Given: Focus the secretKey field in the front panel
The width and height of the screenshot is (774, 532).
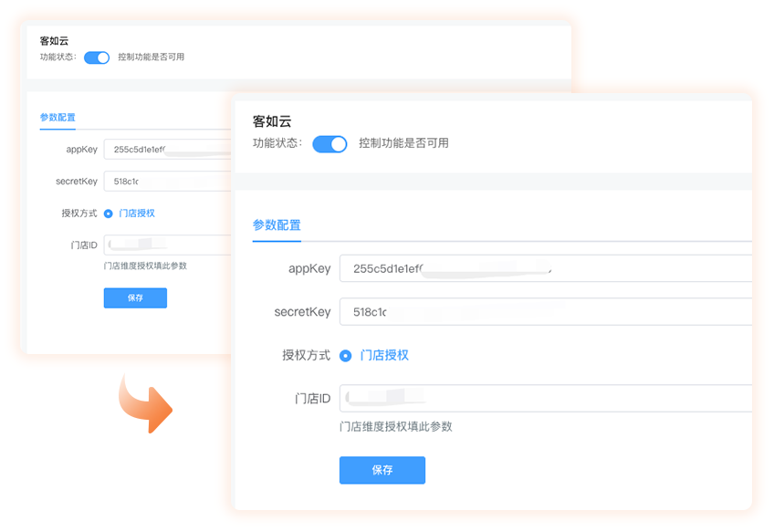Looking at the screenshot, I should (x=546, y=311).
